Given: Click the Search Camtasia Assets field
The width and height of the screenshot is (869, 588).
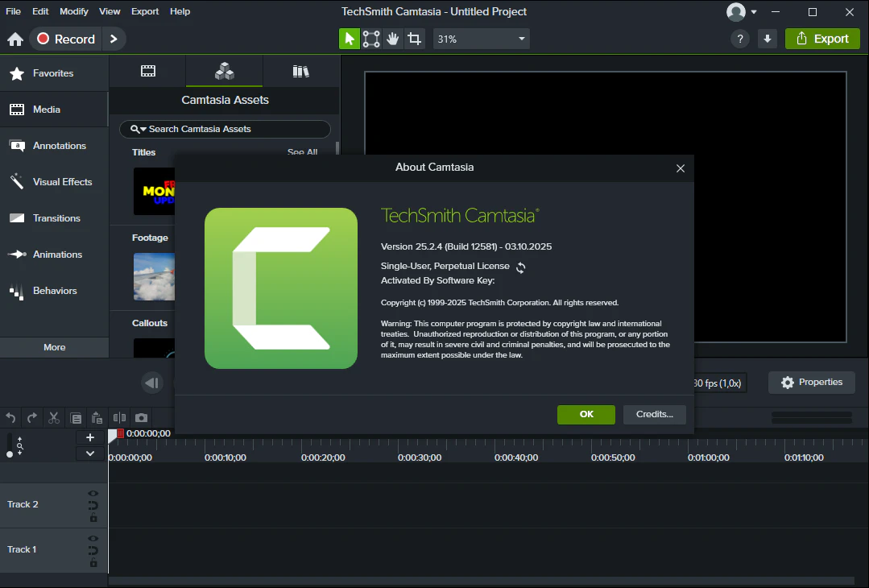Looking at the screenshot, I should [x=225, y=129].
